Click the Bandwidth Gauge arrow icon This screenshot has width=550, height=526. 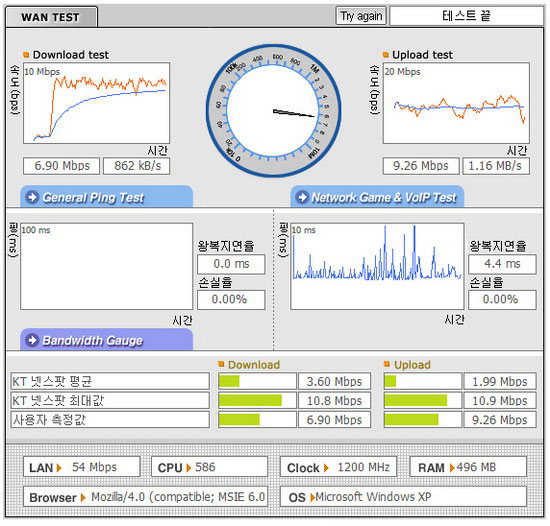click(32, 340)
